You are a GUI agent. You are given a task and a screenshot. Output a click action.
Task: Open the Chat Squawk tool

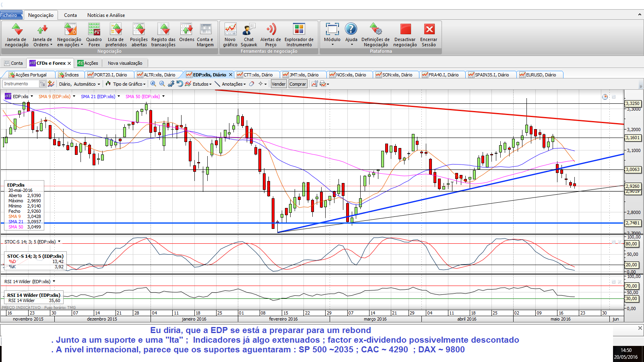tap(249, 35)
